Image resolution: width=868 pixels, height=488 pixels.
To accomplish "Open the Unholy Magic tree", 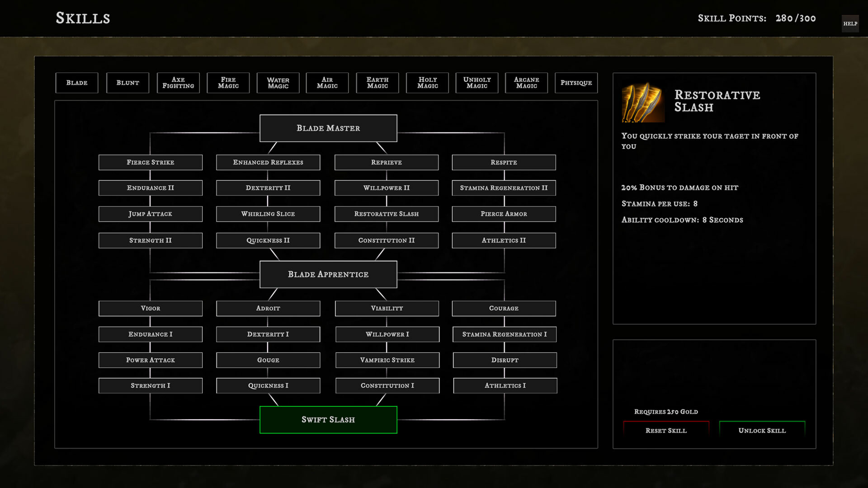I will tap(476, 83).
